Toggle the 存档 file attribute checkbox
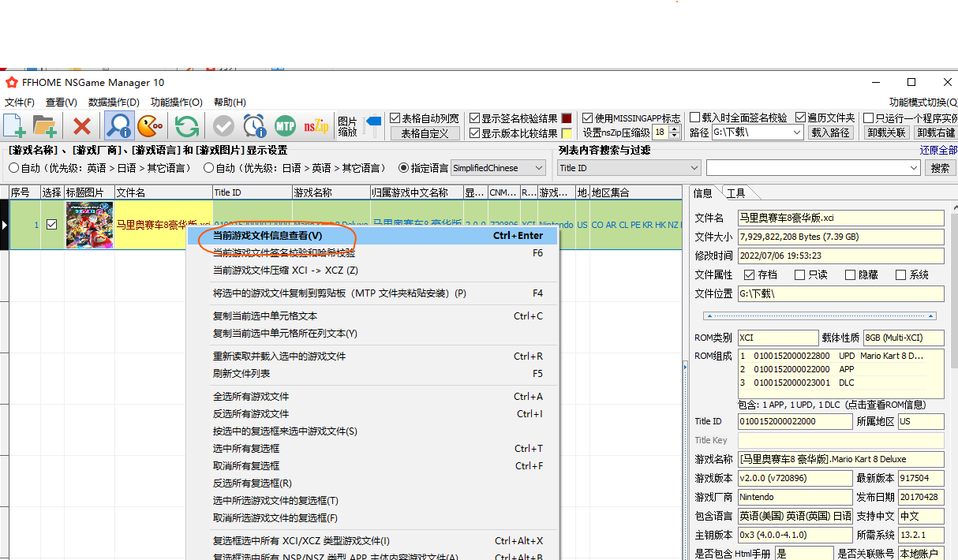958x560 pixels. click(750, 275)
